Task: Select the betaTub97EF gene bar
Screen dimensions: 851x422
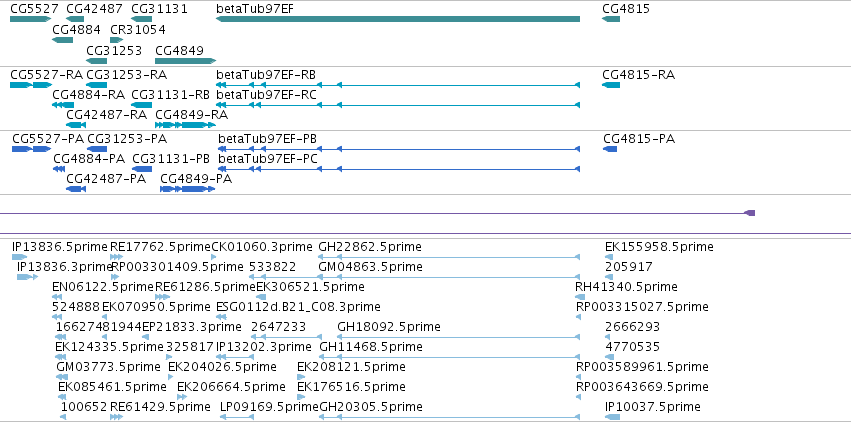Action: [x=398, y=19]
